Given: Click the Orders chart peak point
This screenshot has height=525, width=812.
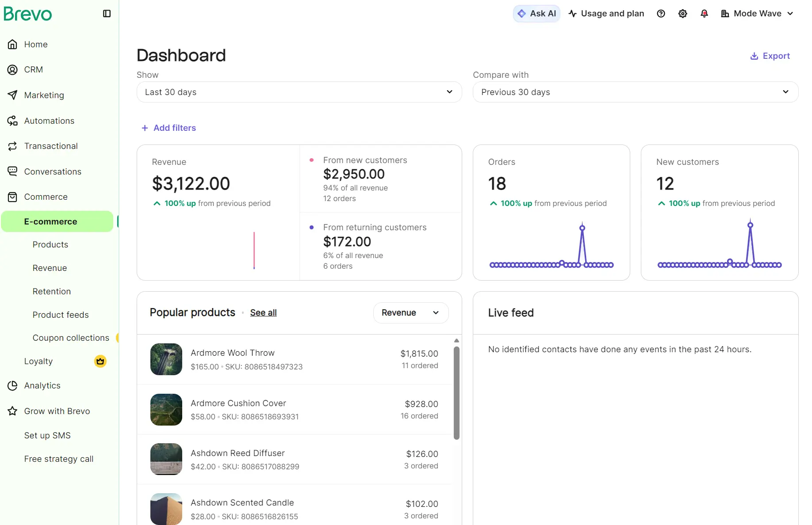Looking at the screenshot, I should [x=582, y=228].
